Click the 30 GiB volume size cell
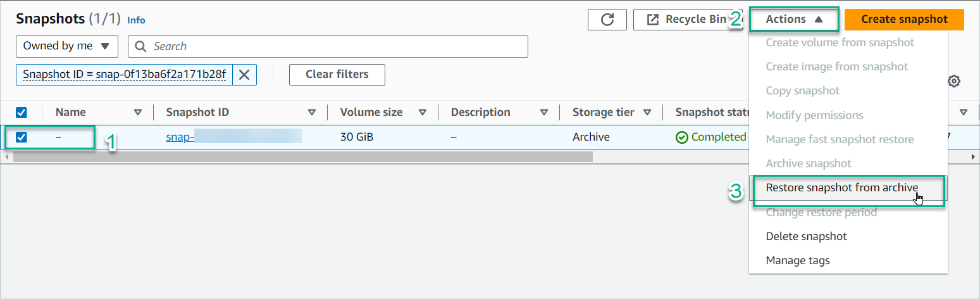The image size is (980, 299). 356,137
